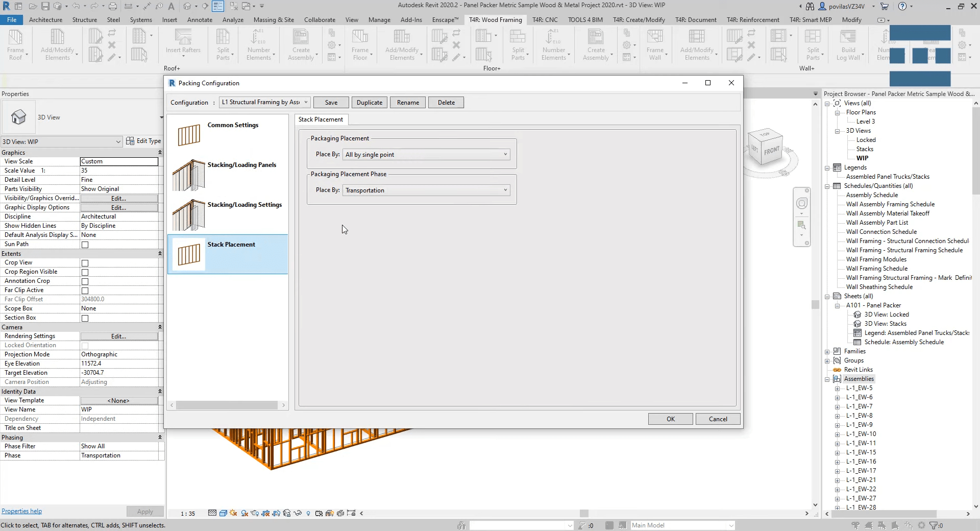This screenshot has width=980, height=531.
Task: Open the Annotate ribbon tab
Action: pos(200,19)
